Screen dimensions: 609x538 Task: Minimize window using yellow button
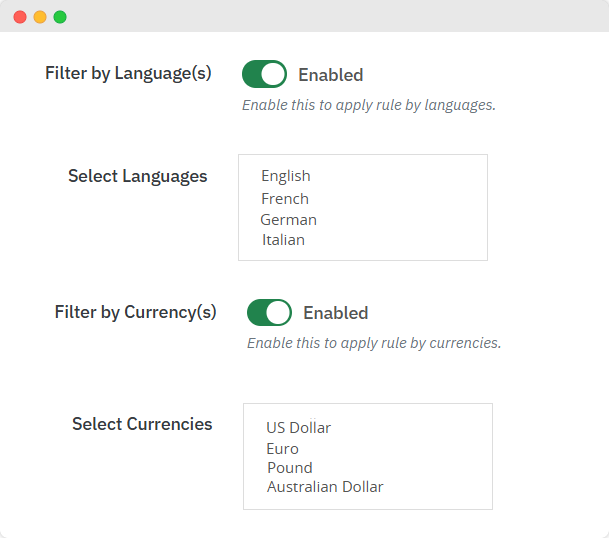coord(40,17)
